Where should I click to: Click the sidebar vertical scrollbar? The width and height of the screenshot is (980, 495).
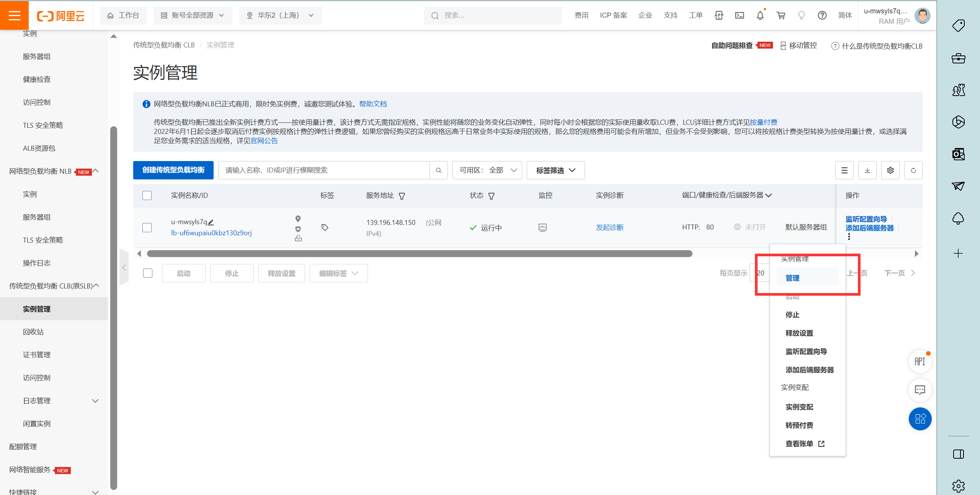tap(114, 308)
